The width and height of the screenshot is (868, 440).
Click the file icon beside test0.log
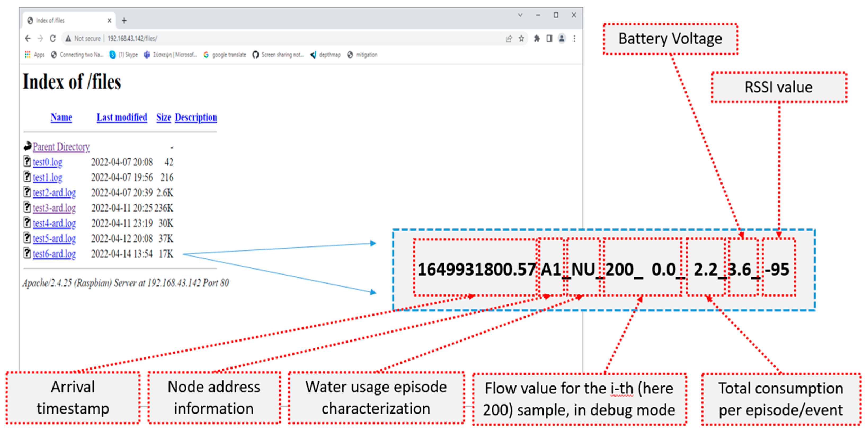pos(27,161)
